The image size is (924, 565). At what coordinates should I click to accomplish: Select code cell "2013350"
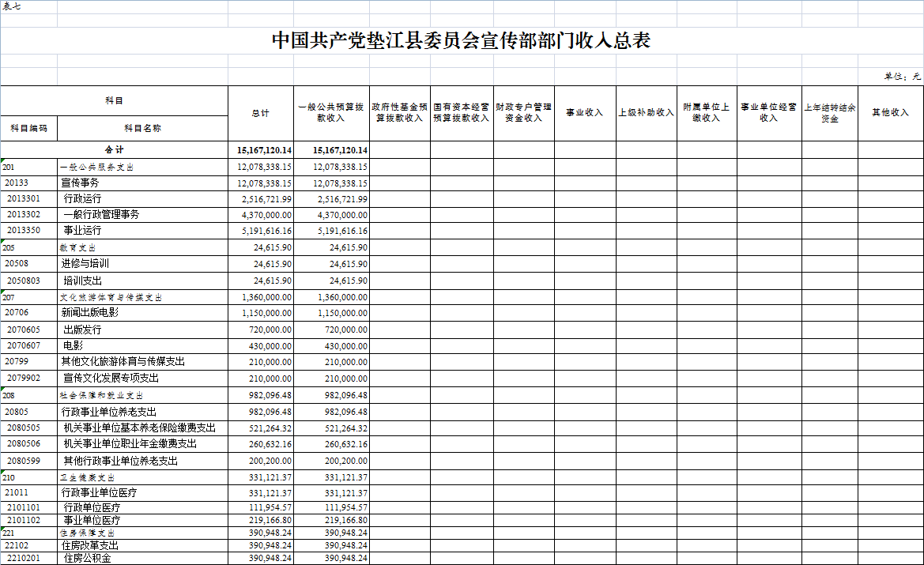tap(29, 231)
